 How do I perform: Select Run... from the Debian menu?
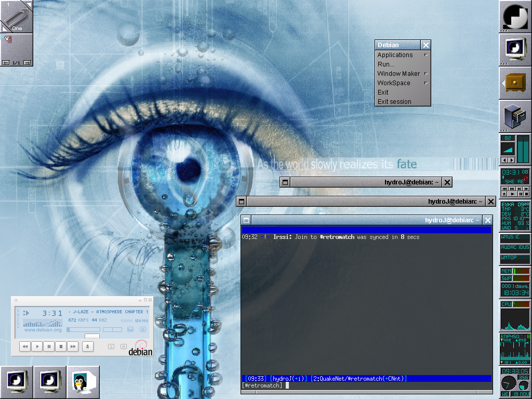click(386, 64)
